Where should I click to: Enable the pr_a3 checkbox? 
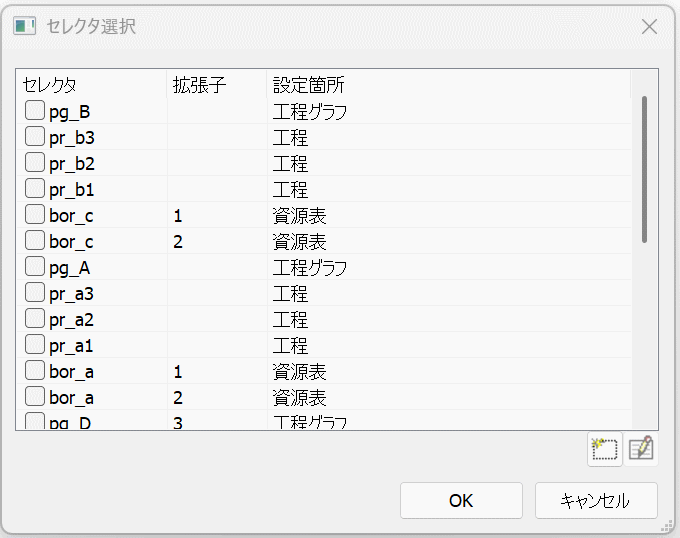tap(34, 293)
